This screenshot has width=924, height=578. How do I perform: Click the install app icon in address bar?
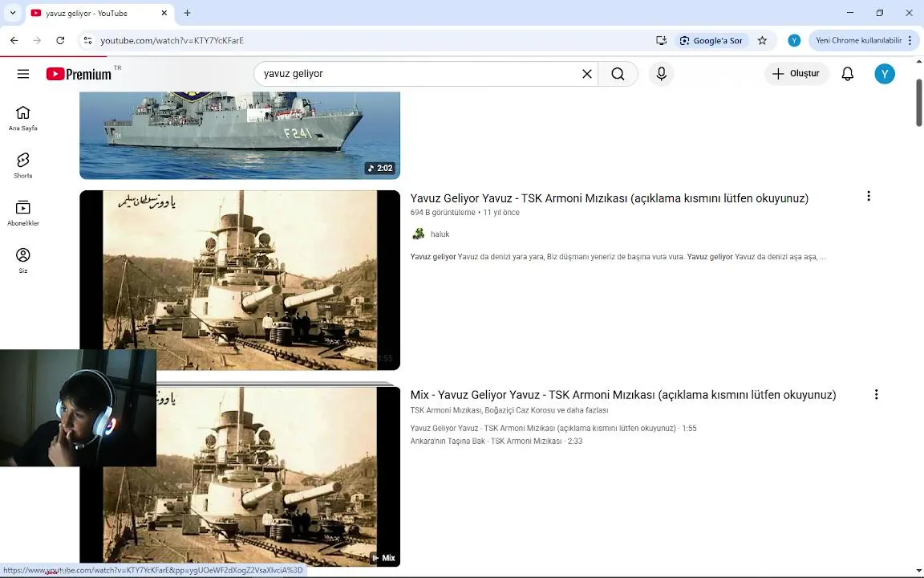click(x=661, y=41)
